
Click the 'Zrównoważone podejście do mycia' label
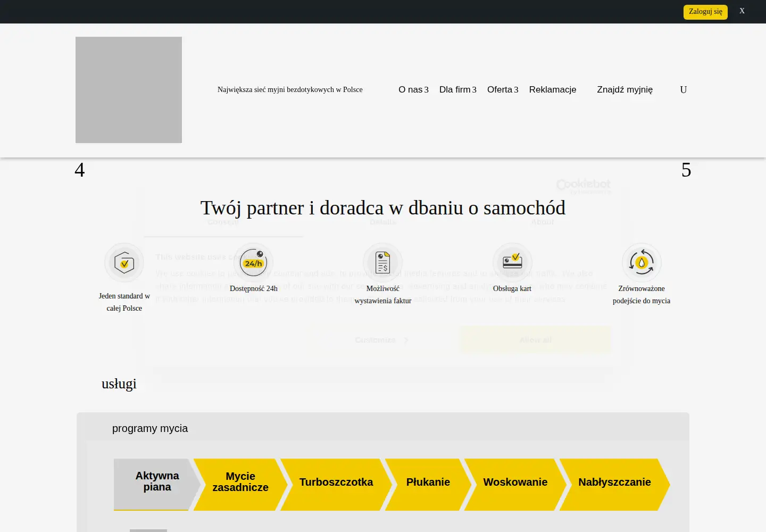642,295
